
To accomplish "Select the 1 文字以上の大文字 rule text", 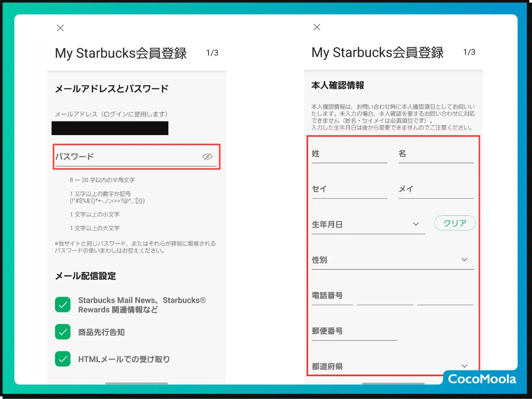I will coord(95,228).
